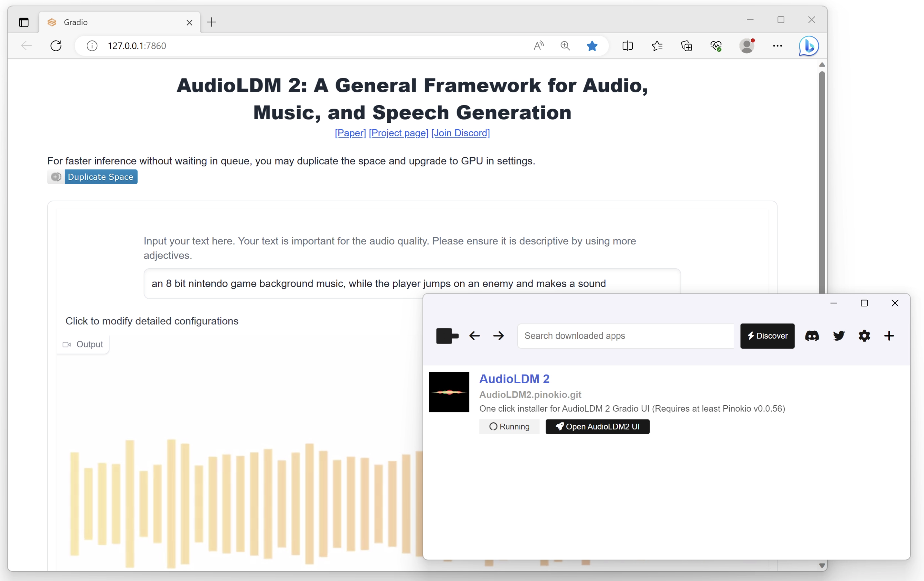Open the [Project page] link
The width and height of the screenshot is (924, 581).
tap(398, 133)
